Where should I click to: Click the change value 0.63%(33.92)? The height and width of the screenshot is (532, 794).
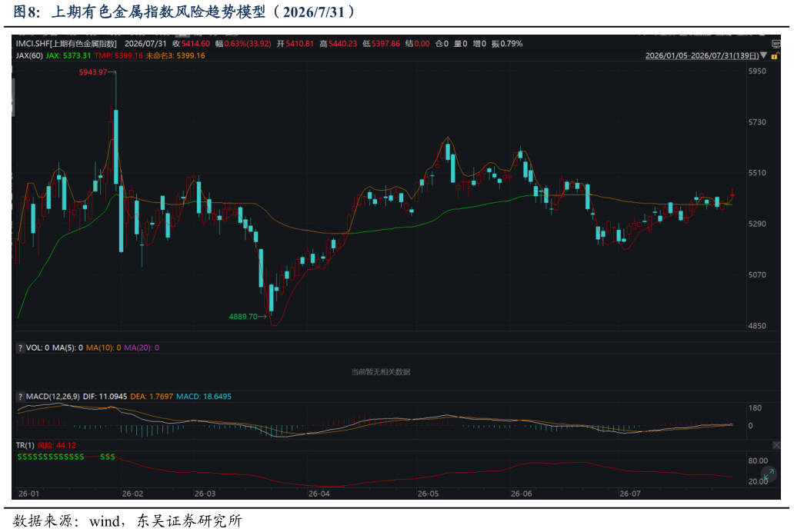coord(248,44)
